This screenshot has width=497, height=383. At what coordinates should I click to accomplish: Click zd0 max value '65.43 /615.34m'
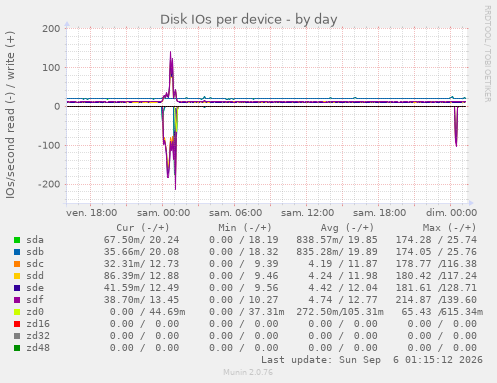(x=442, y=312)
